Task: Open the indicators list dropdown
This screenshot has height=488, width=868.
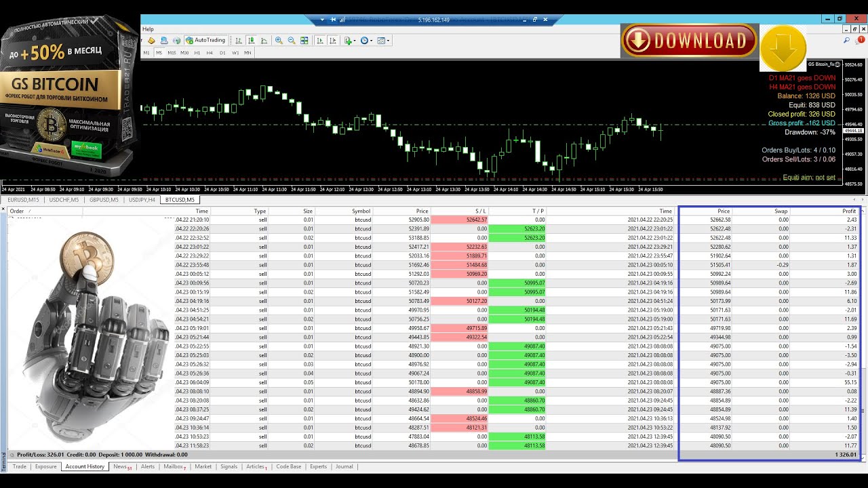Action: [x=350, y=40]
